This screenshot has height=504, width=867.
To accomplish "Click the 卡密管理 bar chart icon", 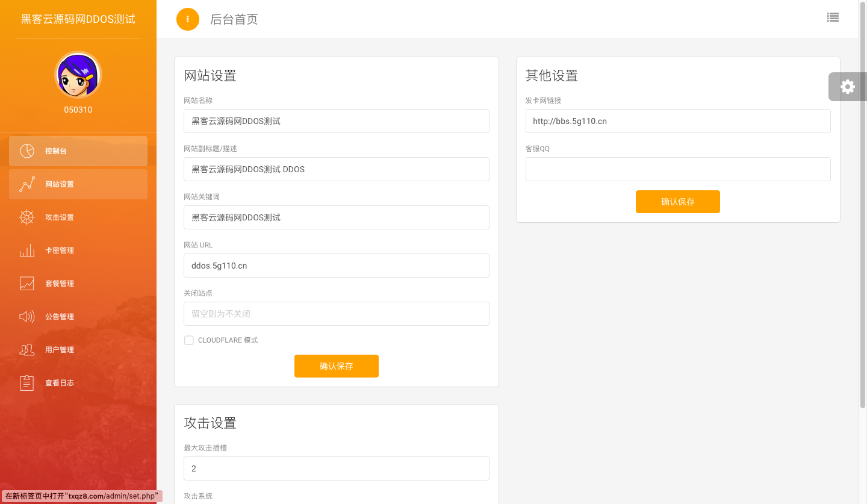I will click(27, 250).
